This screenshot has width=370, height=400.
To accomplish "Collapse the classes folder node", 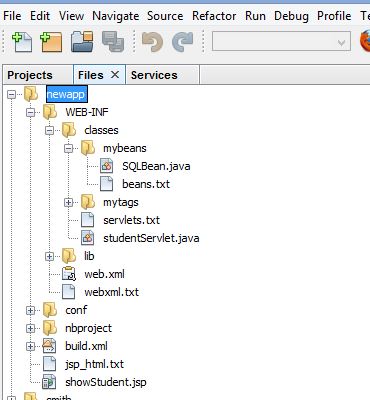I will [x=50, y=130].
